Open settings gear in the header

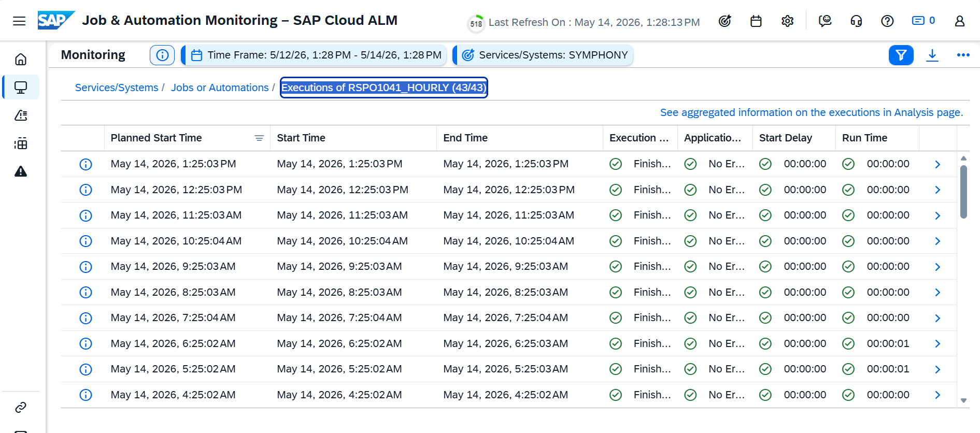pyautogui.click(x=788, y=21)
